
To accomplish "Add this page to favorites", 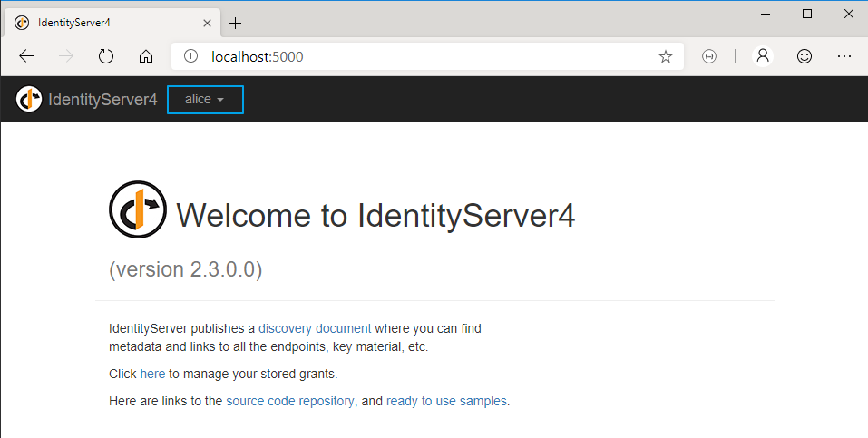I will point(666,56).
